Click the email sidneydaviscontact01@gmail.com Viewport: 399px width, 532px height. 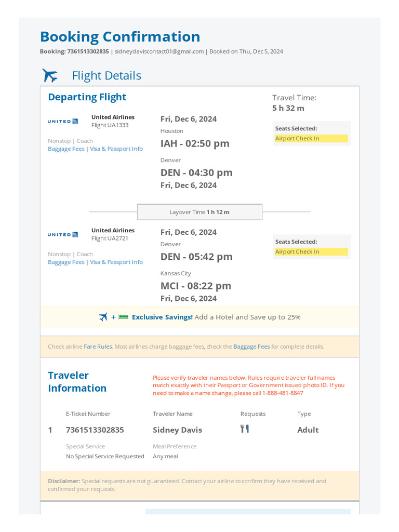pos(159,51)
